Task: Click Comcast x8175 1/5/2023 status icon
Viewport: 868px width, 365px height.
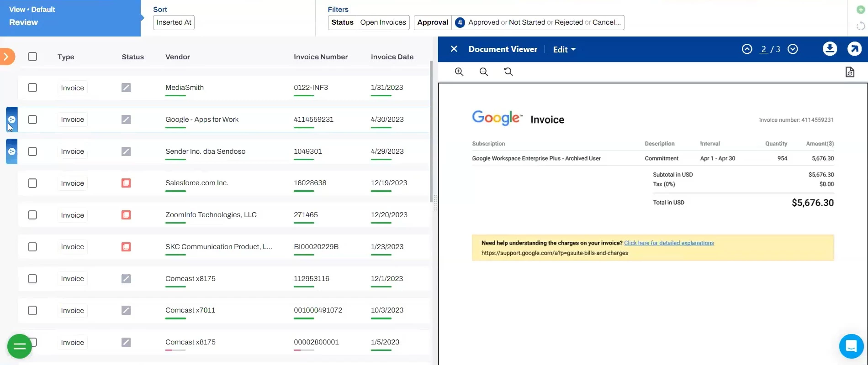Action: 126,342
